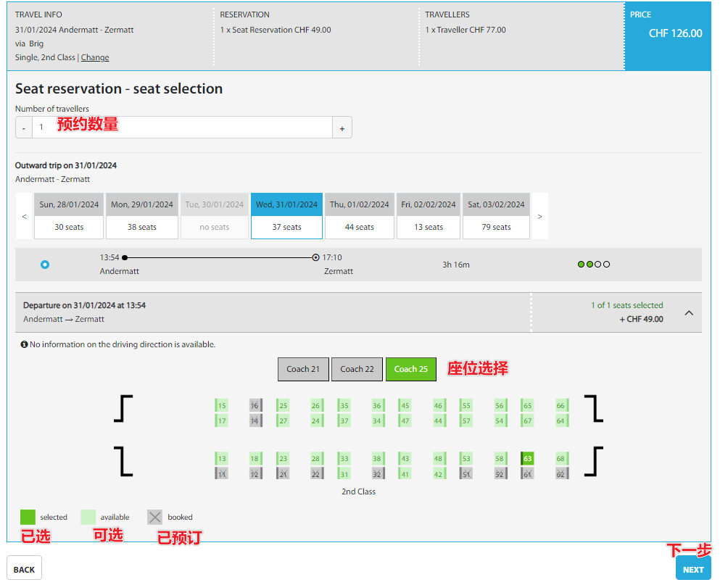Pick available seat 15
This screenshot has width=728, height=585.
tap(221, 405)
